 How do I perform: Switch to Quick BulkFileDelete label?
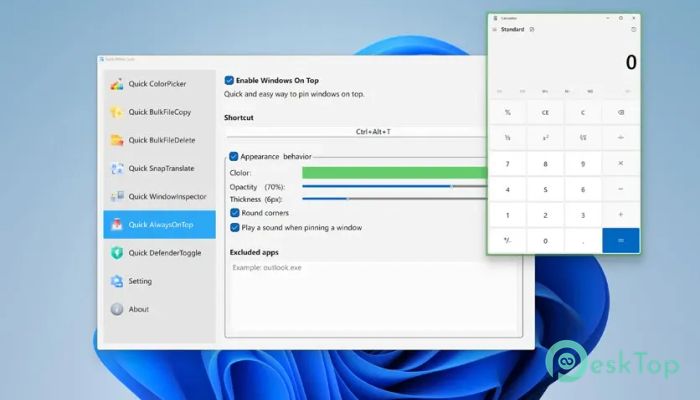tap(162, 140)
